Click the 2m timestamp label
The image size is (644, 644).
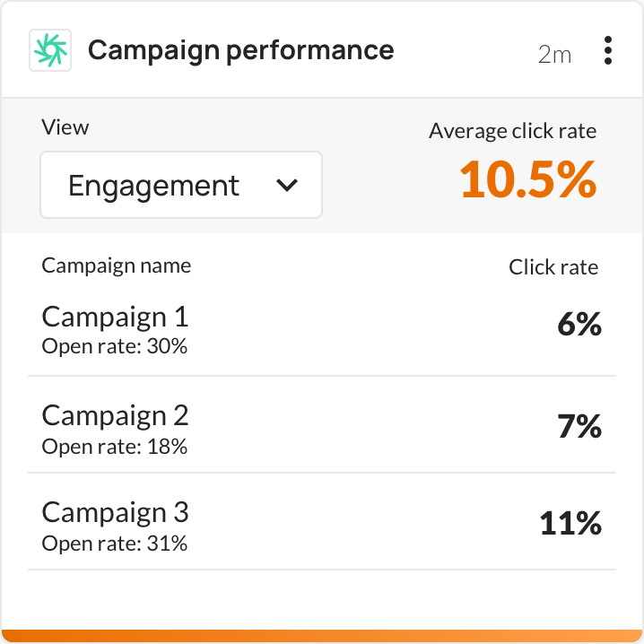coord(554,54)
